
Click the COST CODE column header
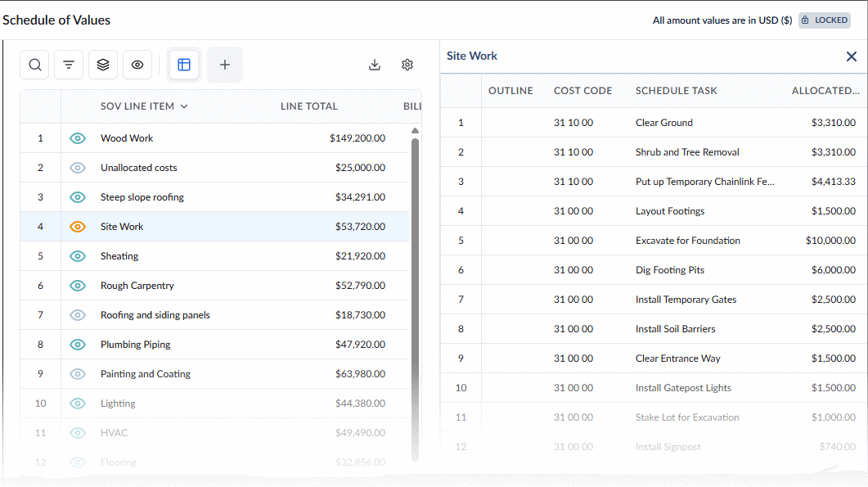click(x=583, y=91)
